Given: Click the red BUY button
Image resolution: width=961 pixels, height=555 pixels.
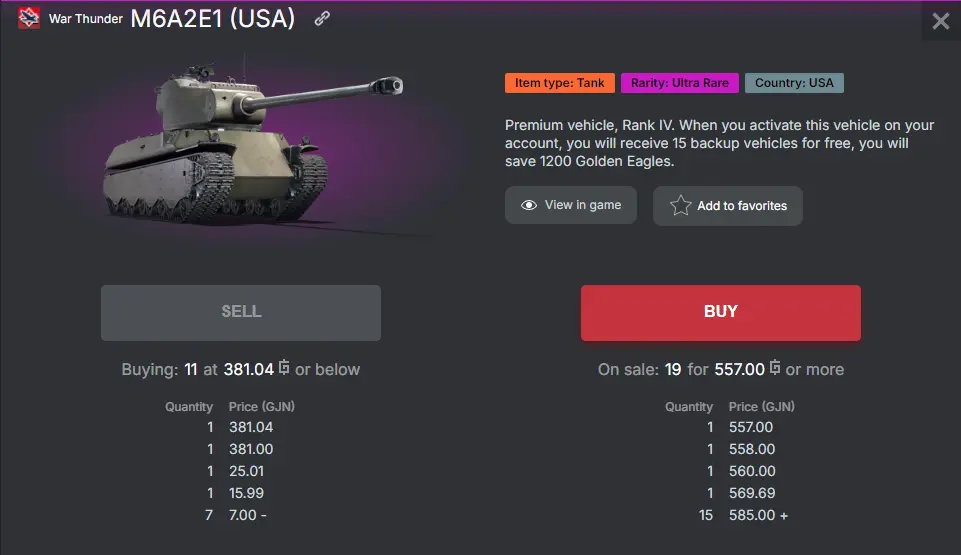Looking at the screenshot, I should (720, 312).
